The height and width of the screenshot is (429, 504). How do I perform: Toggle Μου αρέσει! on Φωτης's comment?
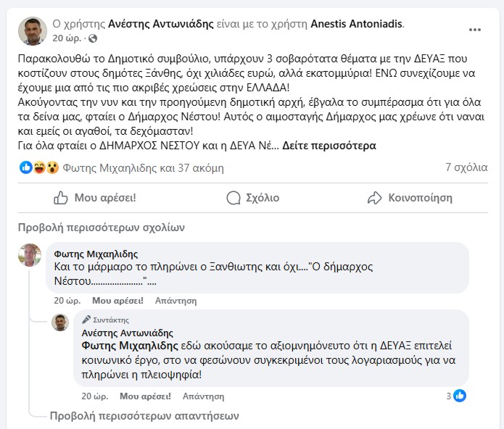pos(117,301)
